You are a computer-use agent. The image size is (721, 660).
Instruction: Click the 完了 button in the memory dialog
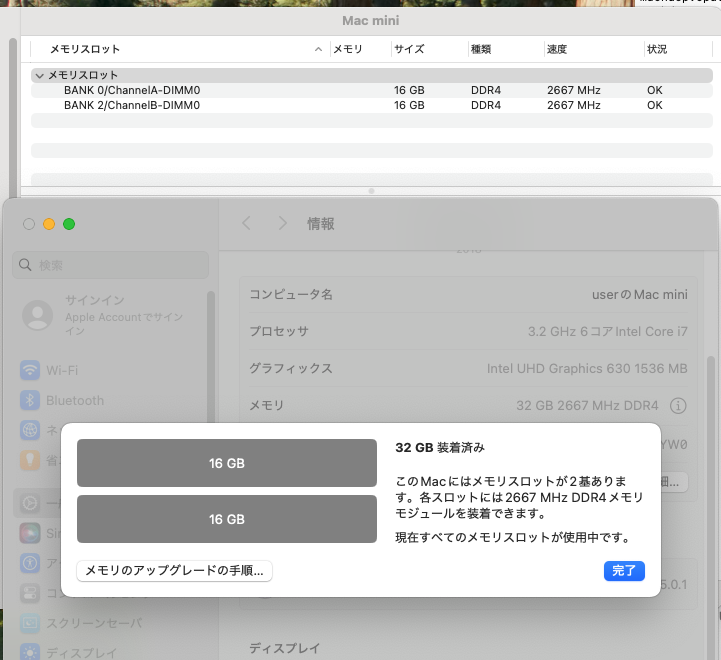point(624,571)
